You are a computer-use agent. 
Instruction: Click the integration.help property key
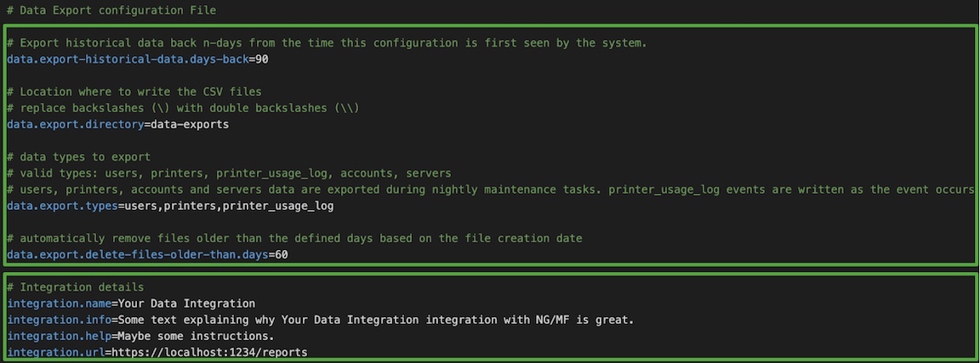(60, 336)
